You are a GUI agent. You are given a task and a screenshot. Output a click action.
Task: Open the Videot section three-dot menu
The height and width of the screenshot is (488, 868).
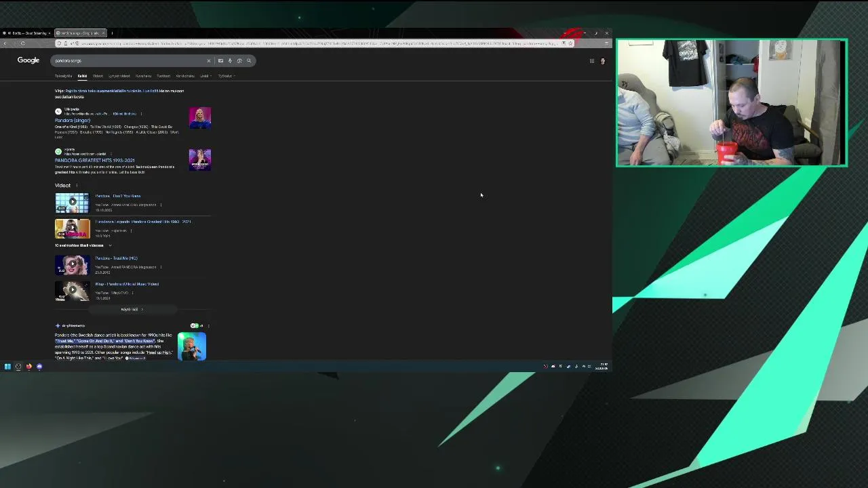pyautogui.click(x=77, y=186)
